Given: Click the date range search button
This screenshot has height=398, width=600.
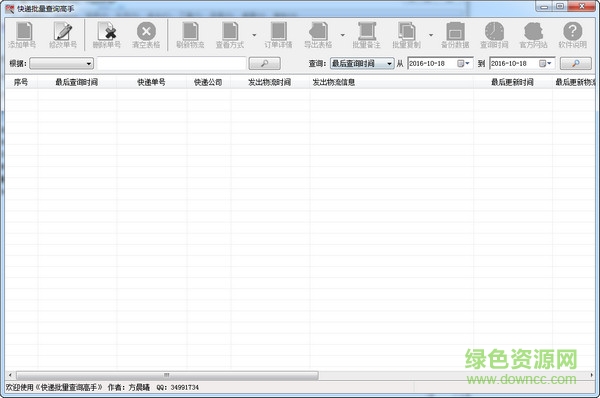Looking at the screenshot, I should (576, 64).
